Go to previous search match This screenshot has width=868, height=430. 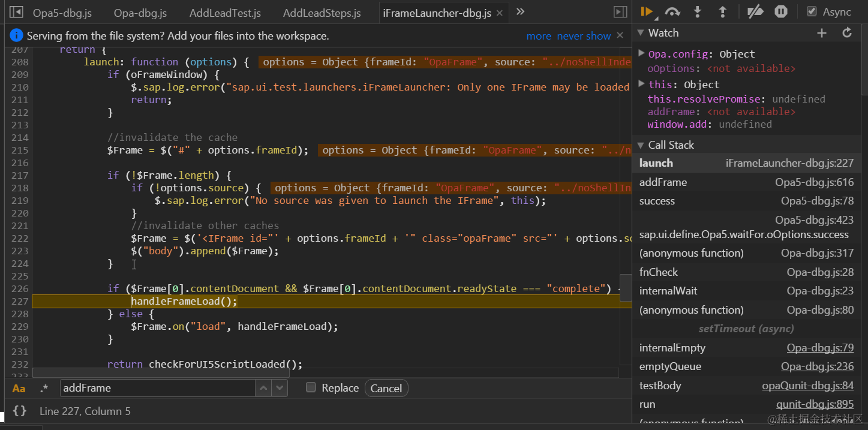coord(264,388)
